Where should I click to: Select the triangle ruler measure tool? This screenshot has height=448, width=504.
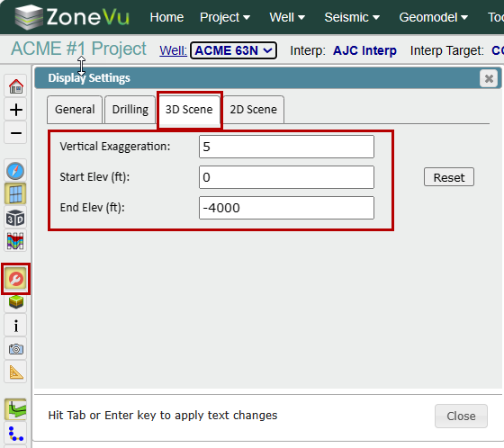point(16,372)
